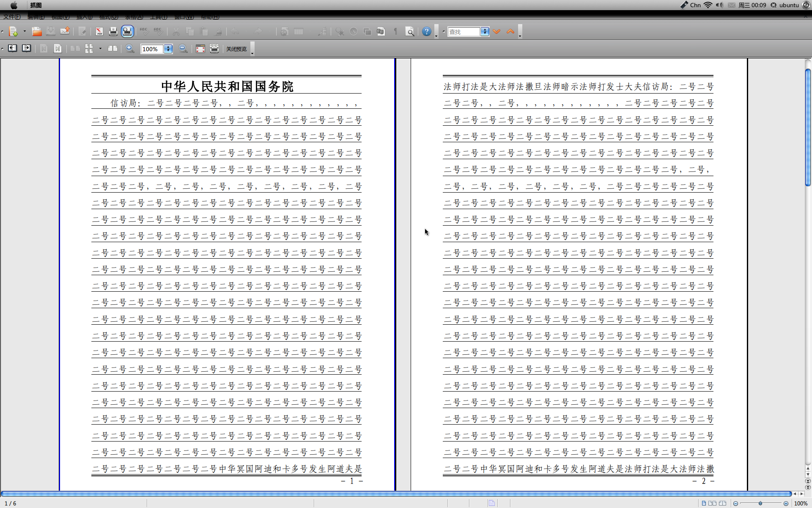Click inside the 查找 search field

(464, 32)
